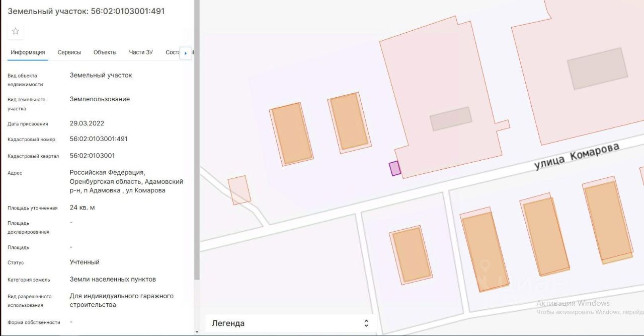Image resolution: width=644 pixels, height=336 pixels.
Task: Click the Кадастровый номер label
Action: click(31, 140)
